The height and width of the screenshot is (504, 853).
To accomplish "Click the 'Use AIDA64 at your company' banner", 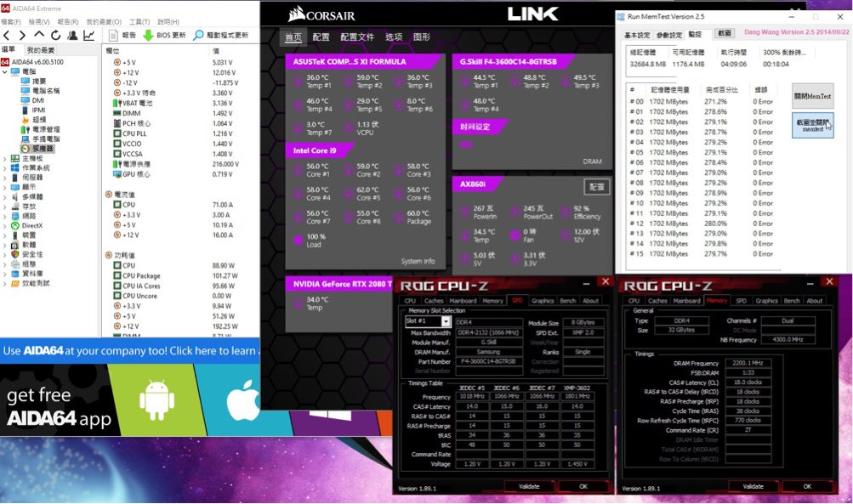I will [130, 351].
